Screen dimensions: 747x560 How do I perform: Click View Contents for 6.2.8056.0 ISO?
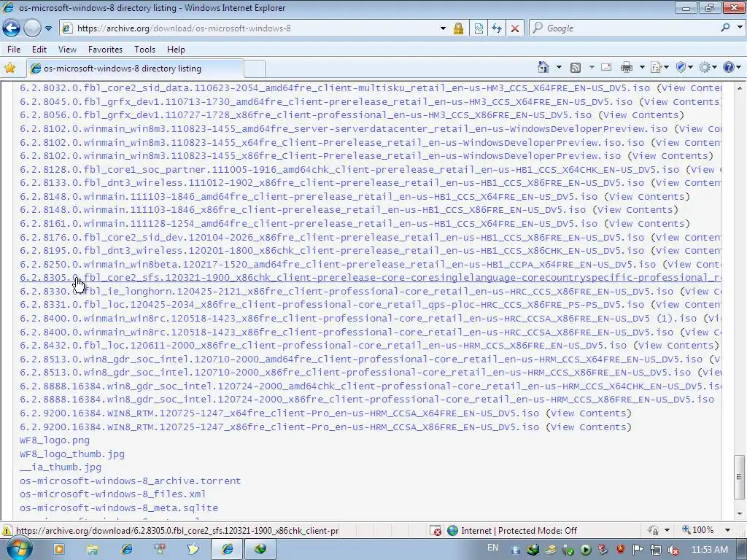point(640,115)
